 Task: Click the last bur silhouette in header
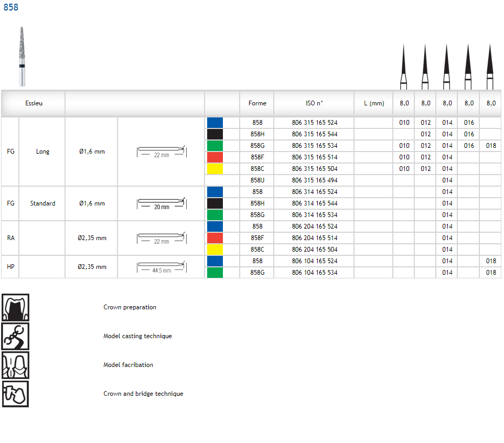[x=490, y=66]
